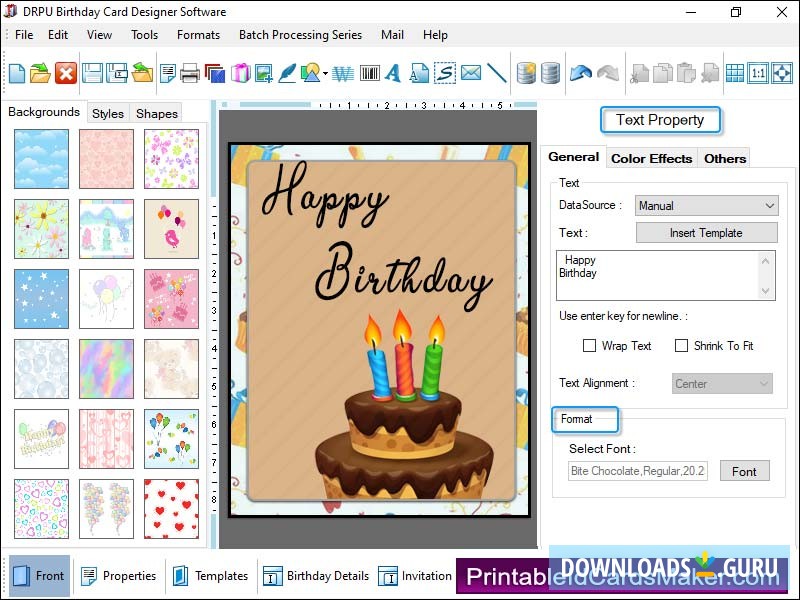Screen dimensions: 800x600
Task: Click the Save As floppy icon
Action: pyautogui.click(x=117, y=73)
